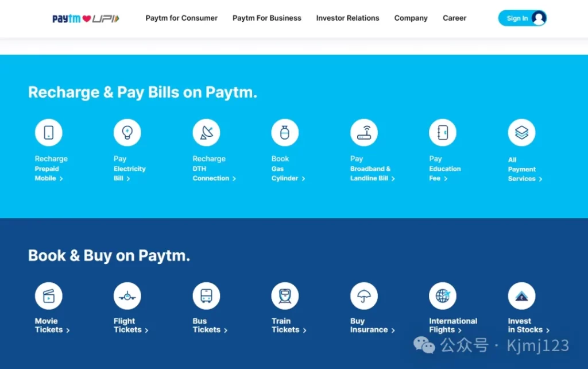Click the mobile phone recharge icon
Viewport: 588px width, 369px height.
point(49,133)
